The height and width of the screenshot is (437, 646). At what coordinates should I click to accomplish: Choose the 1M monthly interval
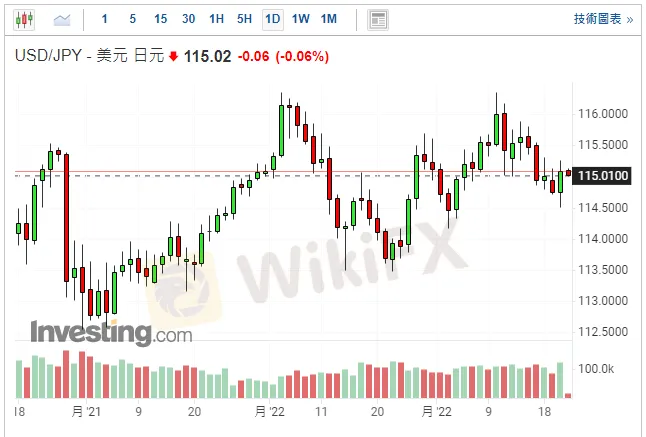(329, 19)
